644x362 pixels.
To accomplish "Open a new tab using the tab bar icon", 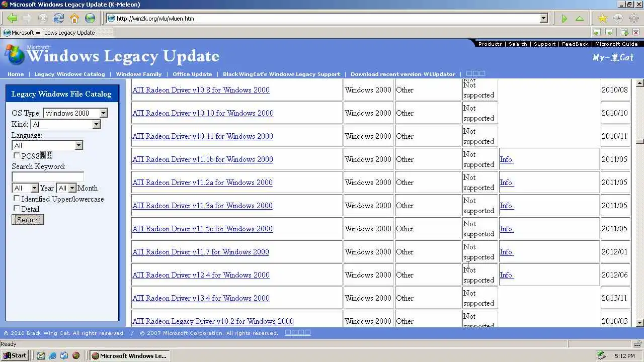I will pyautogui.click(x=624, y=33).
